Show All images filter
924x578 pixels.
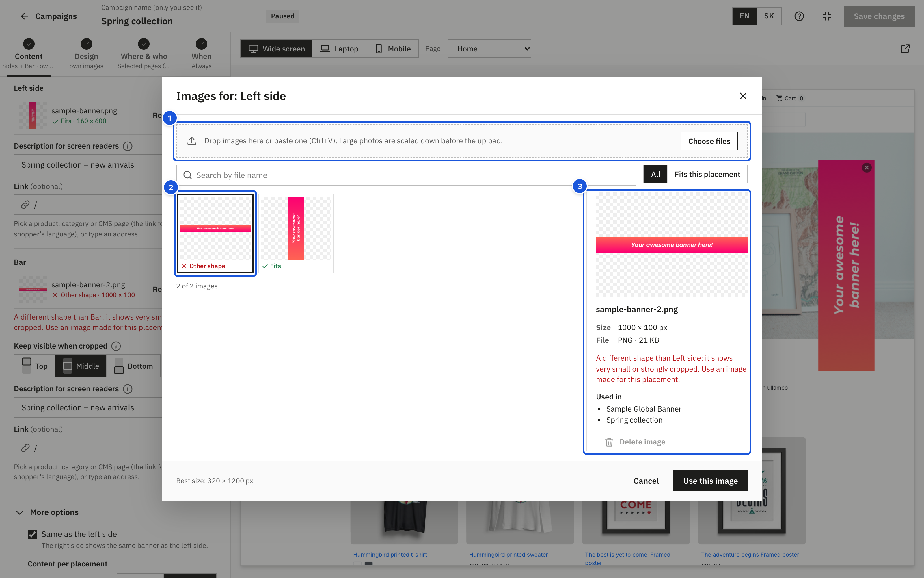point(655,174)
